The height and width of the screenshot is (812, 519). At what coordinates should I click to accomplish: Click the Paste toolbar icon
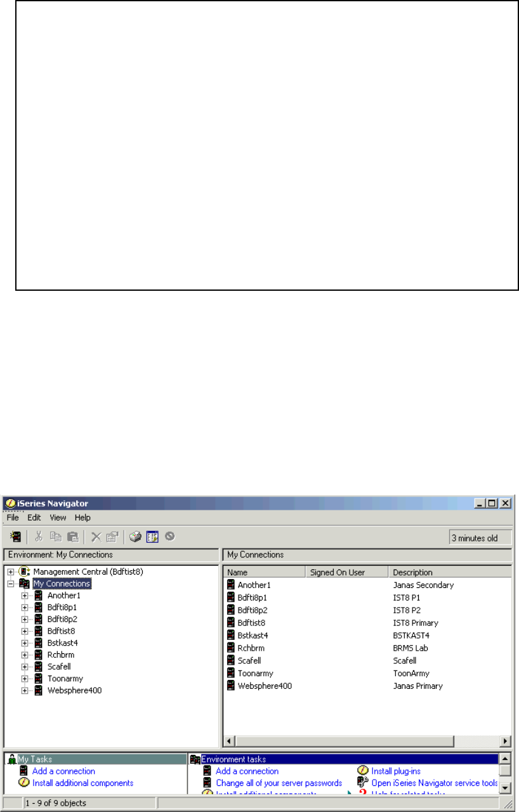click(72, 536)
